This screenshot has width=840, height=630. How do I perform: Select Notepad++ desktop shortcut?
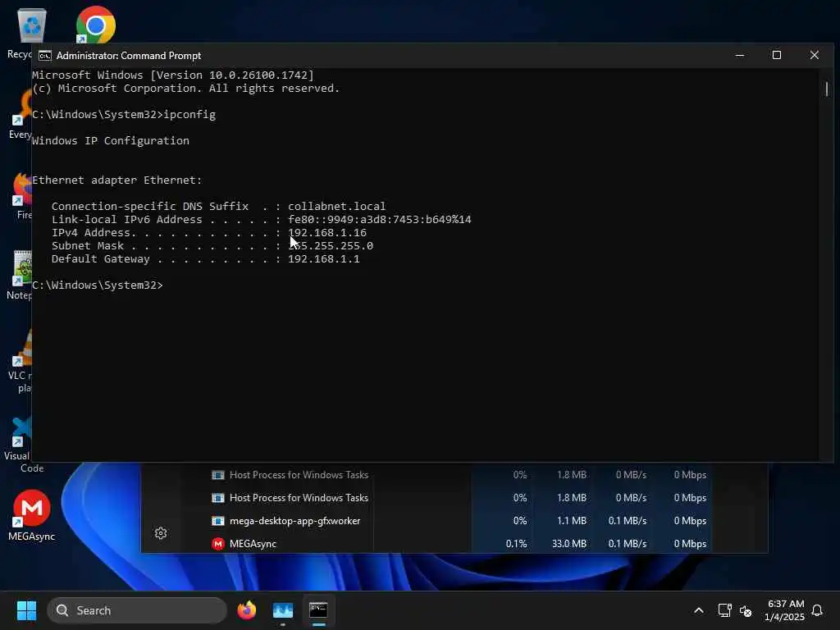[21, 274]
